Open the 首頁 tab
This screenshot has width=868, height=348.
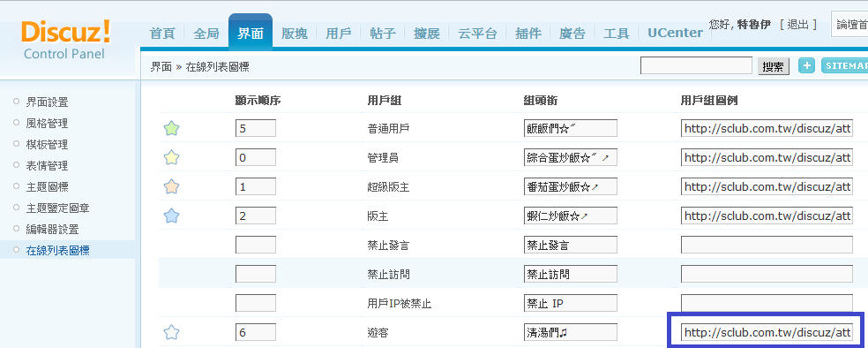tap(162, 34)
